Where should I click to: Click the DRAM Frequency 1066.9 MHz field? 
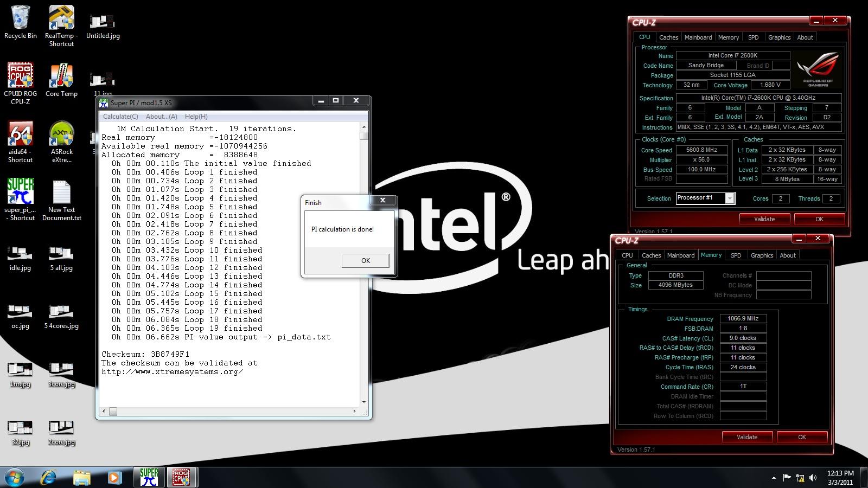[x=743, y=318]
